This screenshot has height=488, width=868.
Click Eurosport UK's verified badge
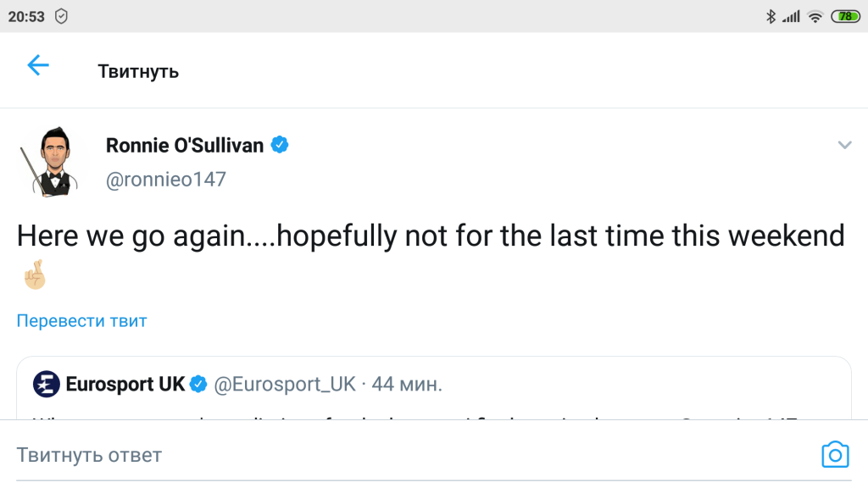pos(199,384)
